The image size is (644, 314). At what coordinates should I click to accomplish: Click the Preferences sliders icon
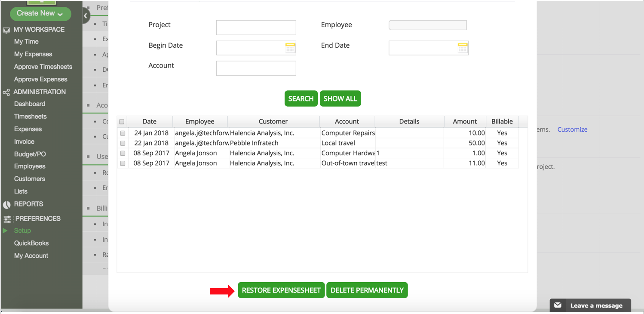[x=7, y=219]
